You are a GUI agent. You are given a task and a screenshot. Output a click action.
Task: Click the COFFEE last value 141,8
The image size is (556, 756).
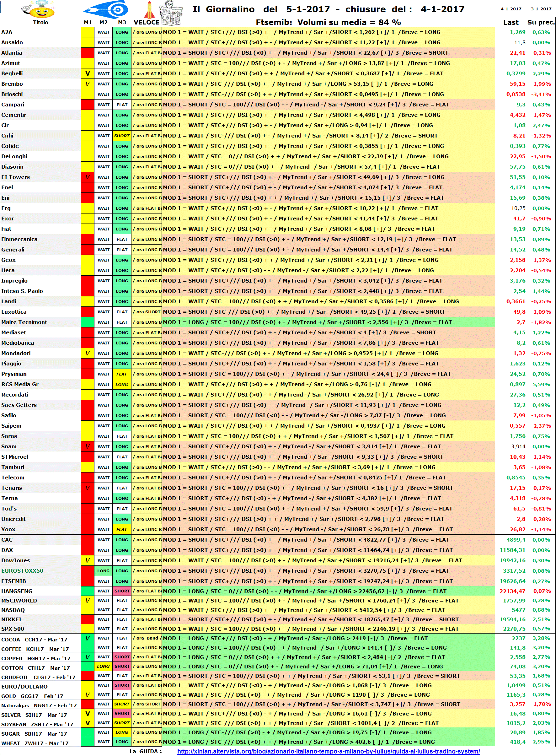pyautogui.click(x=517, y=648)
